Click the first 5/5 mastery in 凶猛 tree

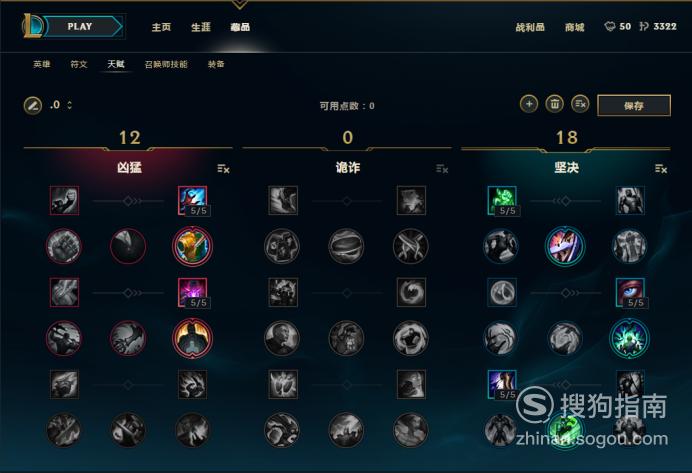click(192, 201)
